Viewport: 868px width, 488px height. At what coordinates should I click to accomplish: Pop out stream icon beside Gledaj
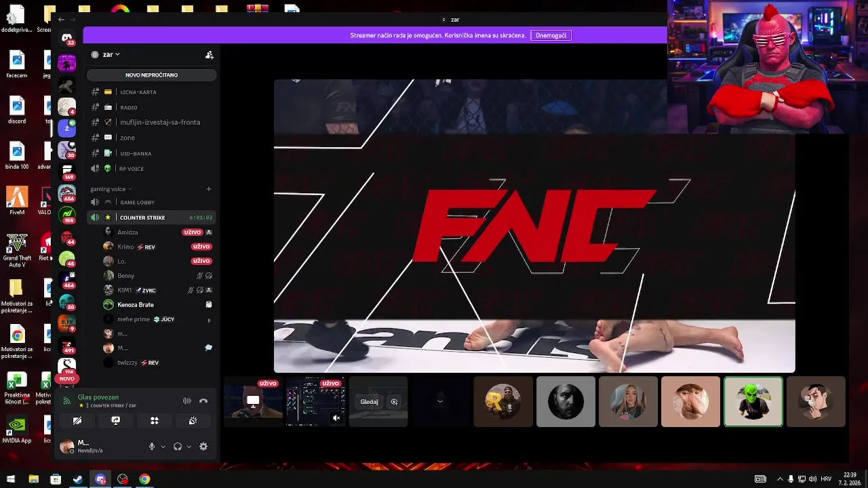[x=394, y=402]
